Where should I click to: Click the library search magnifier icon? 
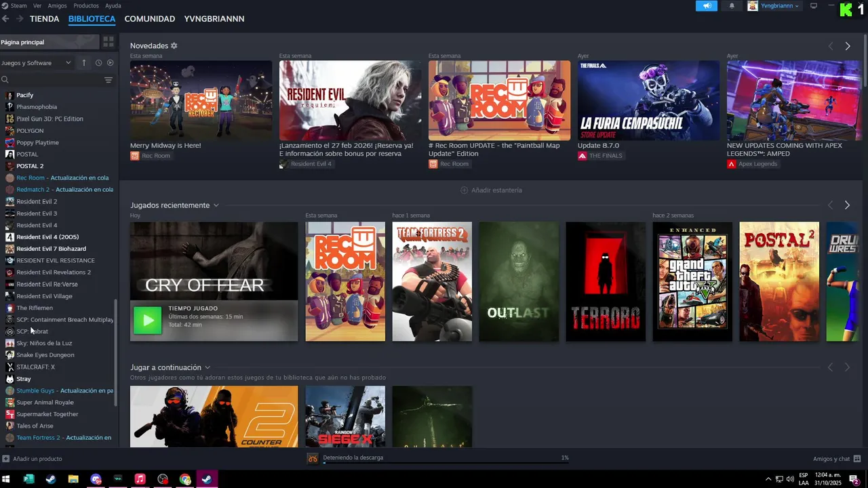(5, 80)
